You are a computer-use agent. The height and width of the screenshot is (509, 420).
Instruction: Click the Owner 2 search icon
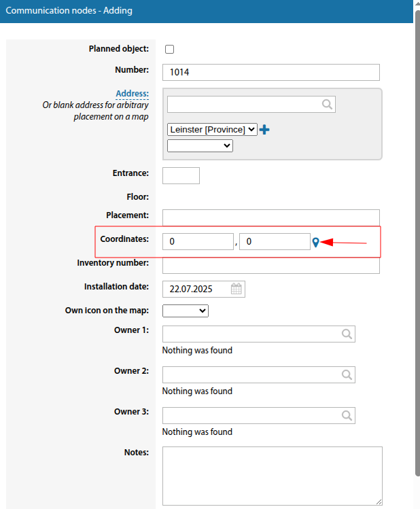point(347,374)
